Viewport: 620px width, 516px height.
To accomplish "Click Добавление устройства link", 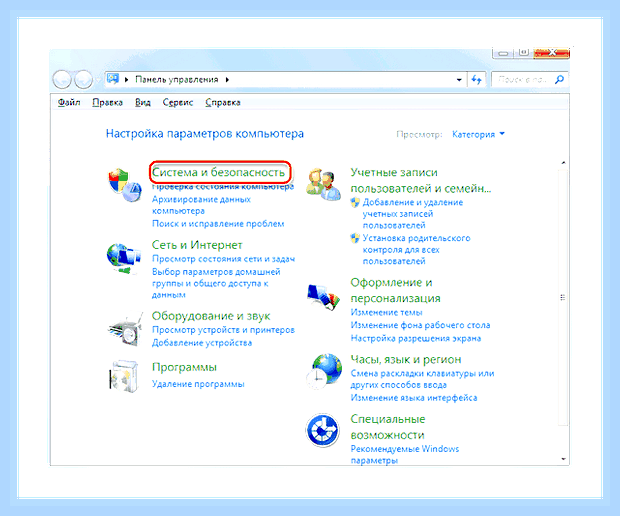I will pyautogui.click(x=202, y=343).
